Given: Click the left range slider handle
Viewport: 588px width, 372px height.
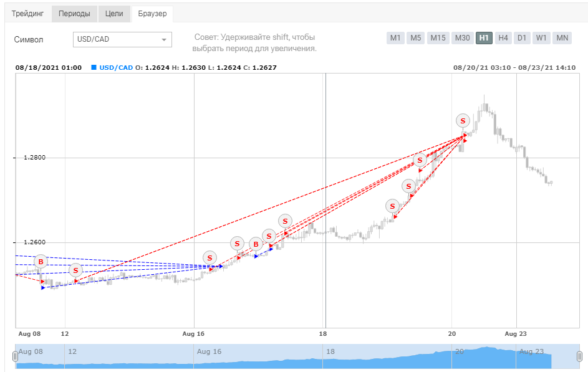Looking at the screenshot, I should coord(15,356).
